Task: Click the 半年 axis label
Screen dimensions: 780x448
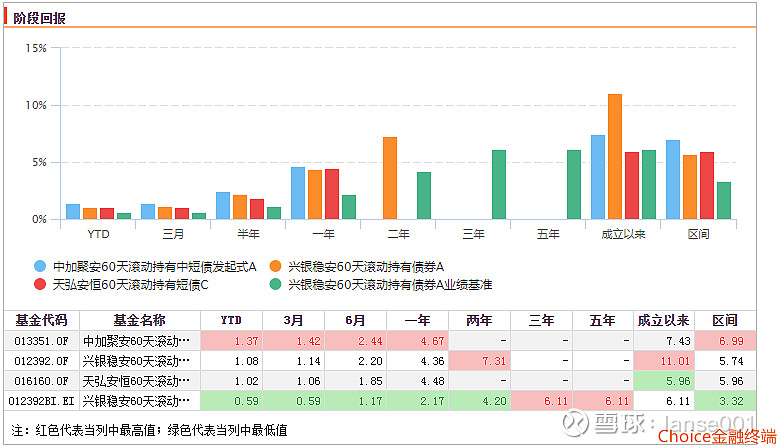Action: tap(248, 234)
